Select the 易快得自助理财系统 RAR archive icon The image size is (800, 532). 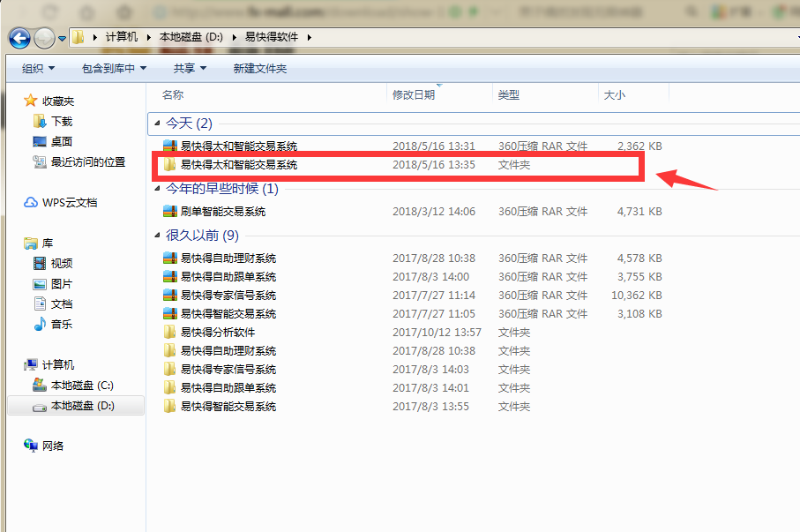[170, 259]
